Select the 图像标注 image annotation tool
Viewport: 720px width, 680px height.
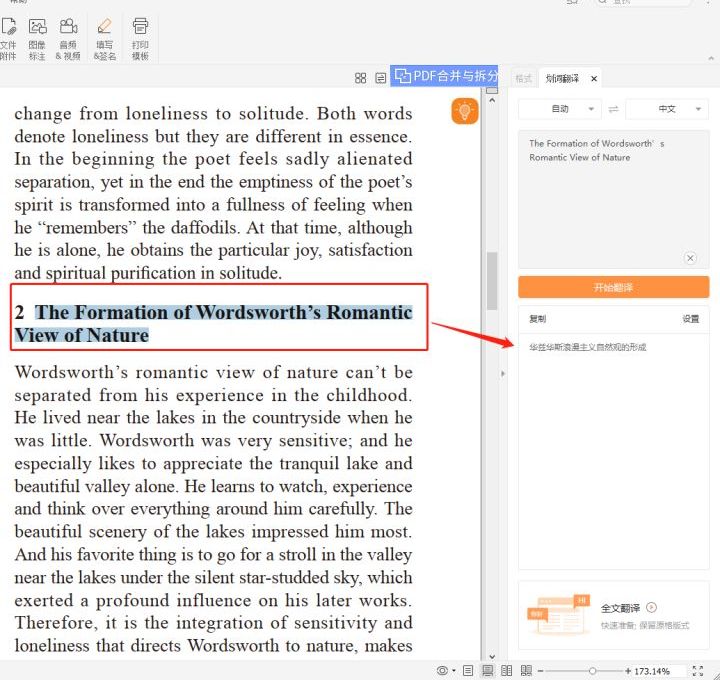click(37, 37)
